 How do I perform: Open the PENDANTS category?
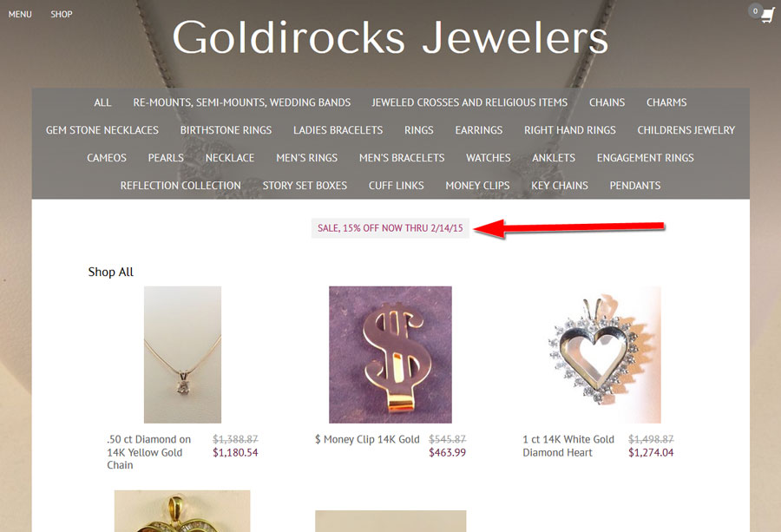click(635, 186)
